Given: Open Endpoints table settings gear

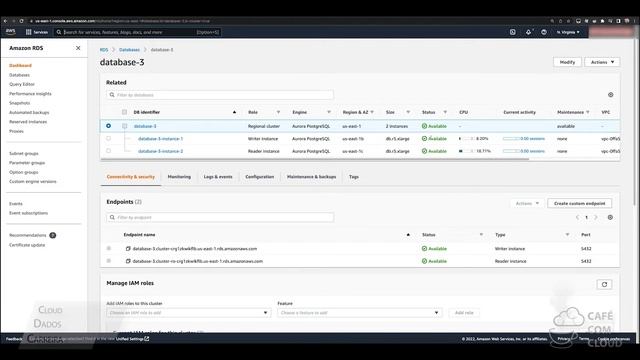Looking at the screenshot, I should pyautogui.click(x=610, y=217).
